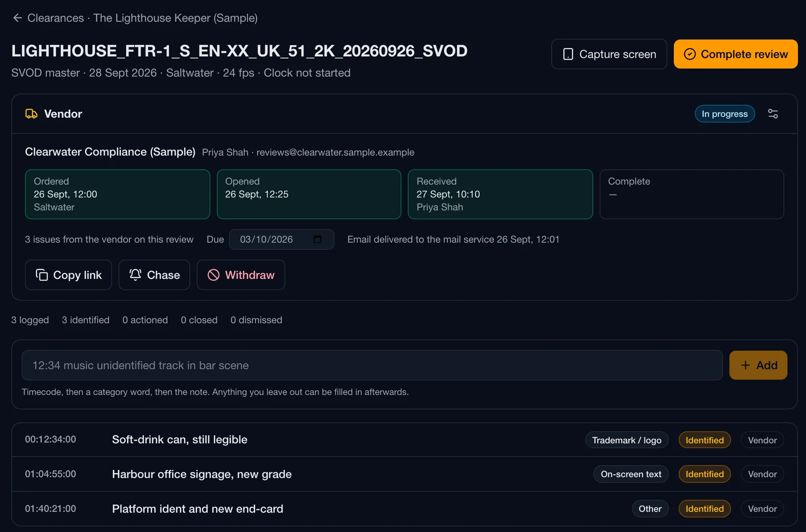Viewport: 806px width, 532px height.
Task: Select the Complete milestone card
Action: point(692,194)
